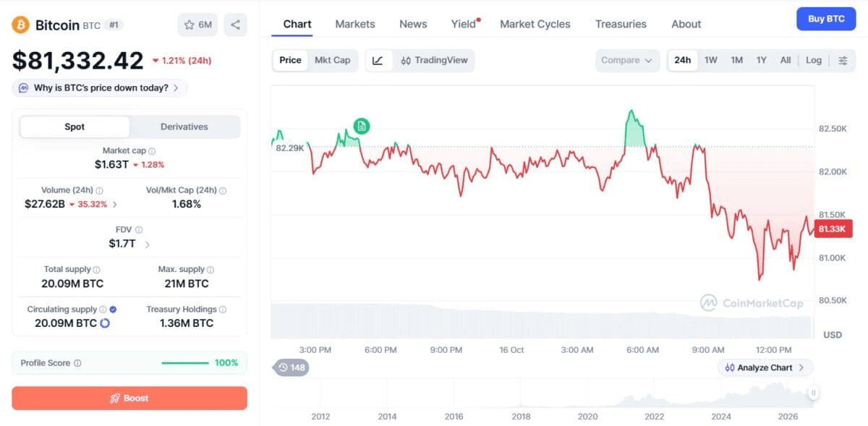Enable Log scale on chart
This screenshot has width=868, height=426.
814,60
